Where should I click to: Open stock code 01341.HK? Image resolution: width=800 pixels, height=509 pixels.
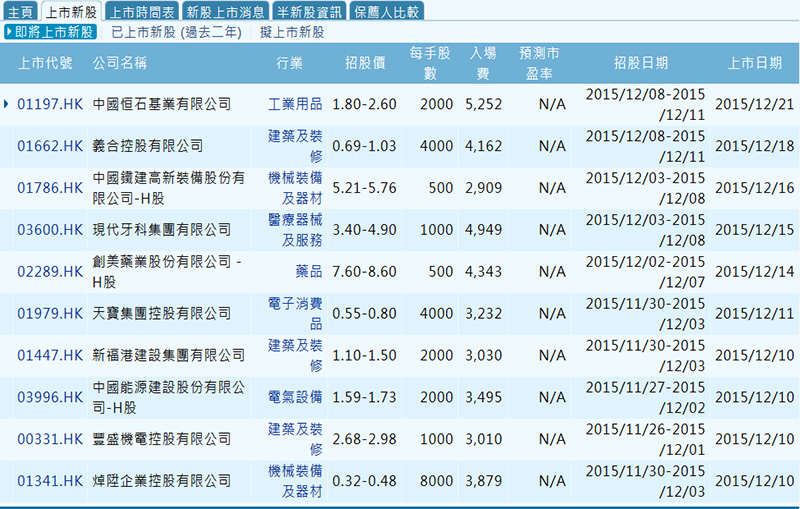coord(50,481)
